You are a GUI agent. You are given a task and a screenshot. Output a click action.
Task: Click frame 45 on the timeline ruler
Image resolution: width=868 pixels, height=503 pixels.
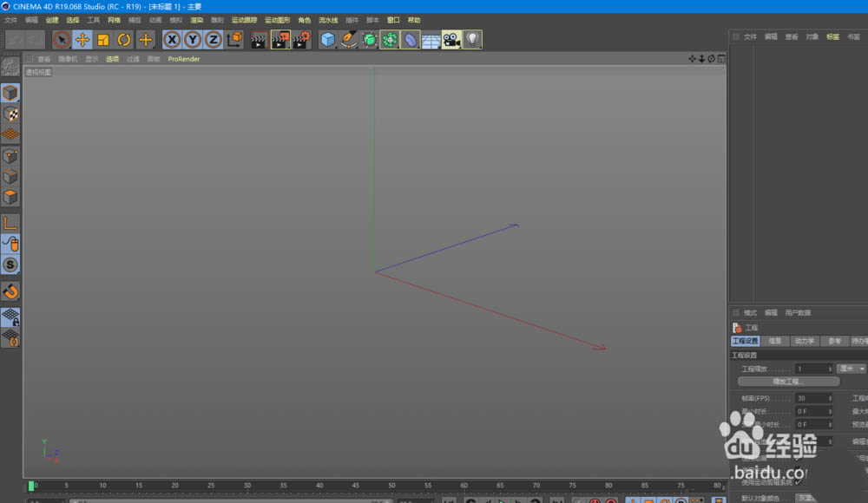pos(355,486)
